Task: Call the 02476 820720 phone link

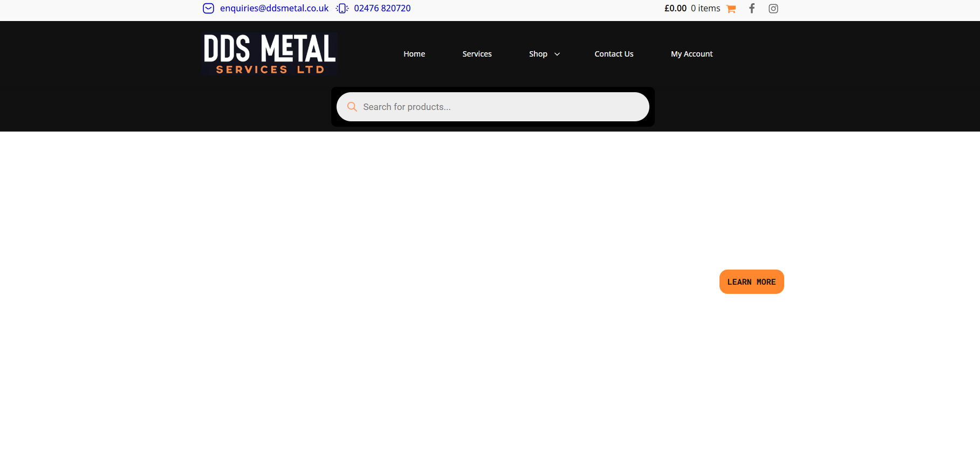Action: [382, 9]
